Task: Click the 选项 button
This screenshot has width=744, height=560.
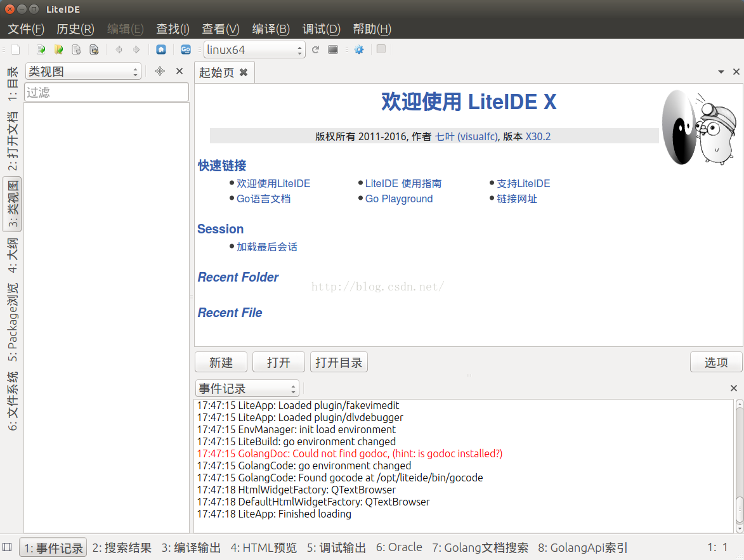Action: (716, 362)
